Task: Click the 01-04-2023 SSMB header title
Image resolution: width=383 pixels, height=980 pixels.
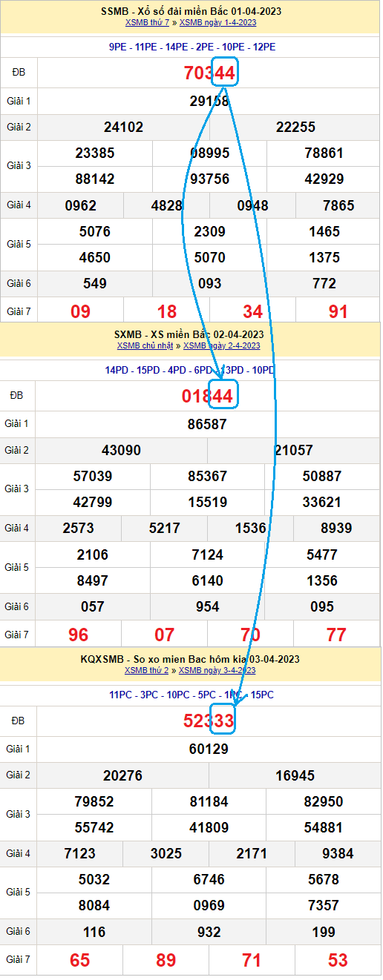Action: (x=191, y=11)
